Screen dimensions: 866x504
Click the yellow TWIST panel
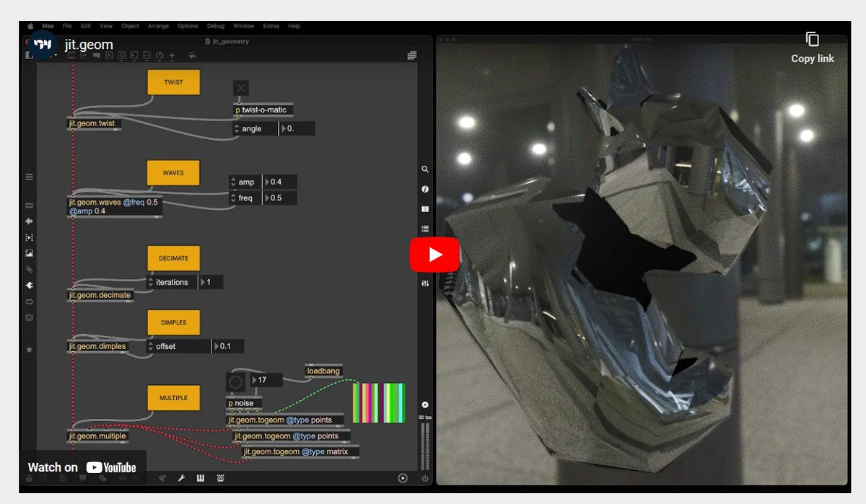[x=173, y=82]
